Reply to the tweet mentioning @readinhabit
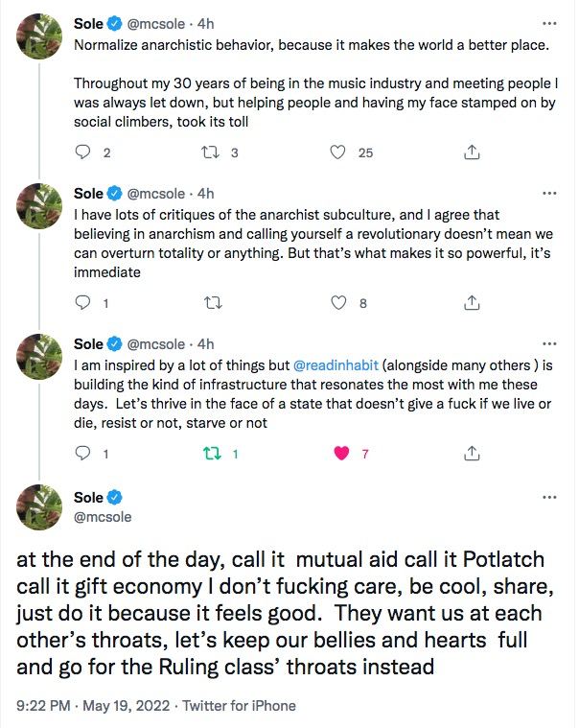The width and height of the screenshot is (579, 728). pos(83,454)
